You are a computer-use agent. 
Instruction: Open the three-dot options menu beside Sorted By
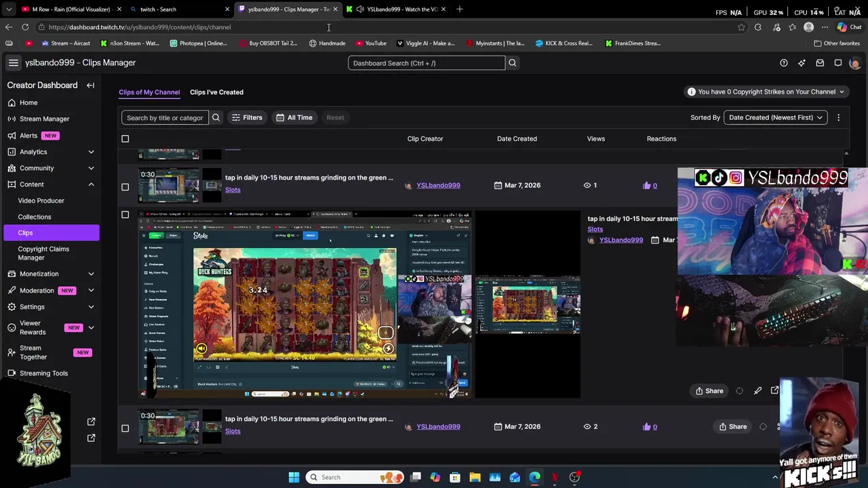pos(838,117)
